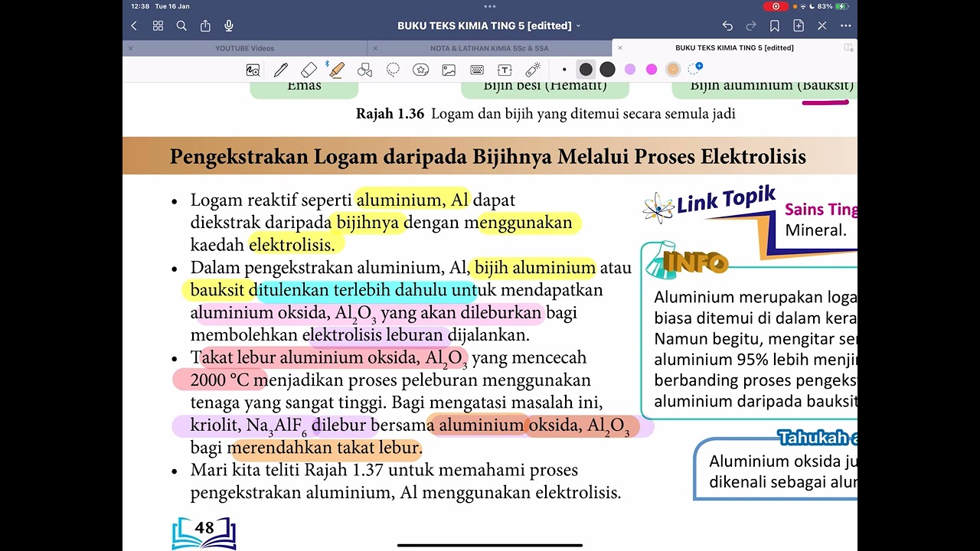Open the more options ellipsis menu
This screenshot has width=980, height=551.
[x=846, y=25]
